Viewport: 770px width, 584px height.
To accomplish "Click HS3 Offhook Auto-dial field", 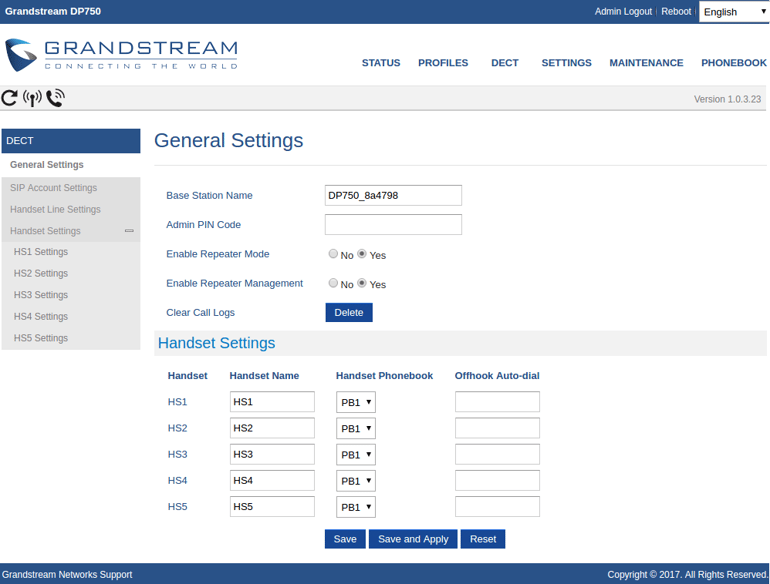I will pos(497,454).
